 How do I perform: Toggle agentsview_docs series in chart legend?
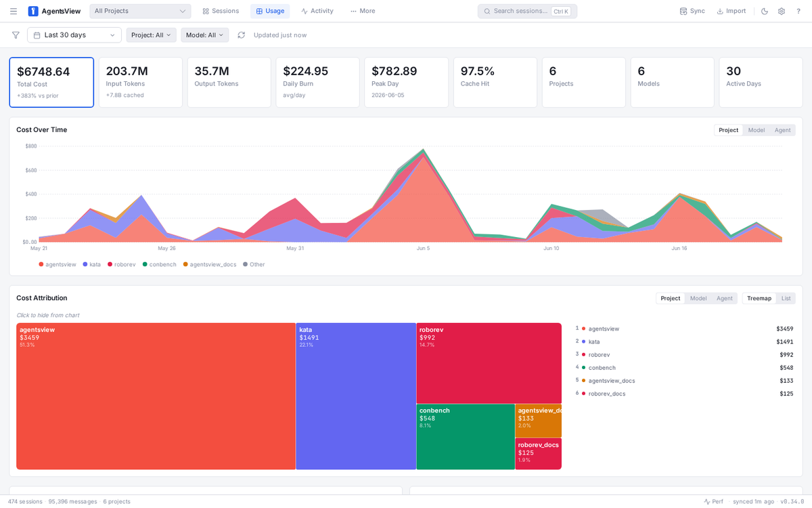(210, 264)
